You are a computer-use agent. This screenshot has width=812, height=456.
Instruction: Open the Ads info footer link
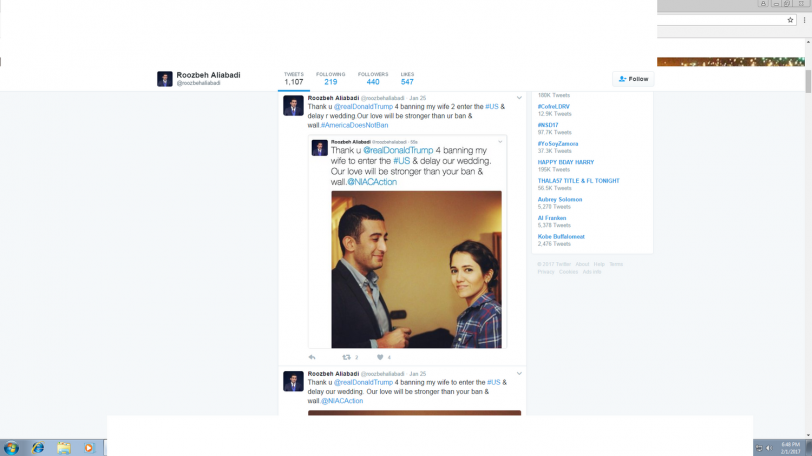(x=592, y=272)
